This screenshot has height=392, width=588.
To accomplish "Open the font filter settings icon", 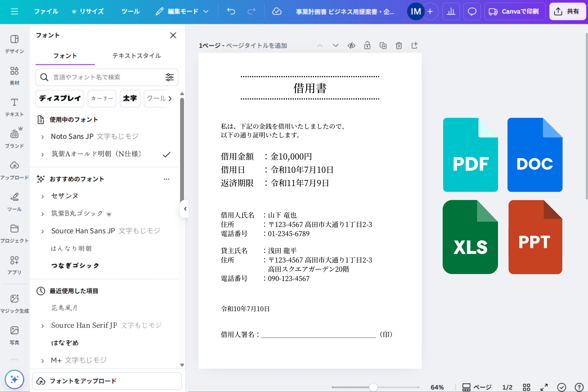I will click(x=169, y=77).
